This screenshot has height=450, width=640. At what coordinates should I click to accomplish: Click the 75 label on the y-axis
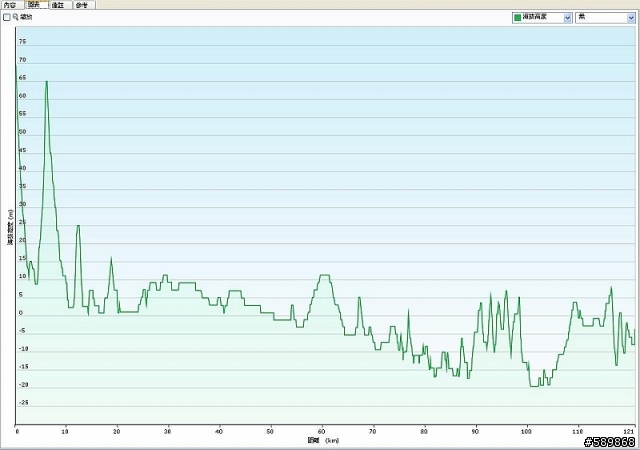pyautogui.click(x=22, y=41)
